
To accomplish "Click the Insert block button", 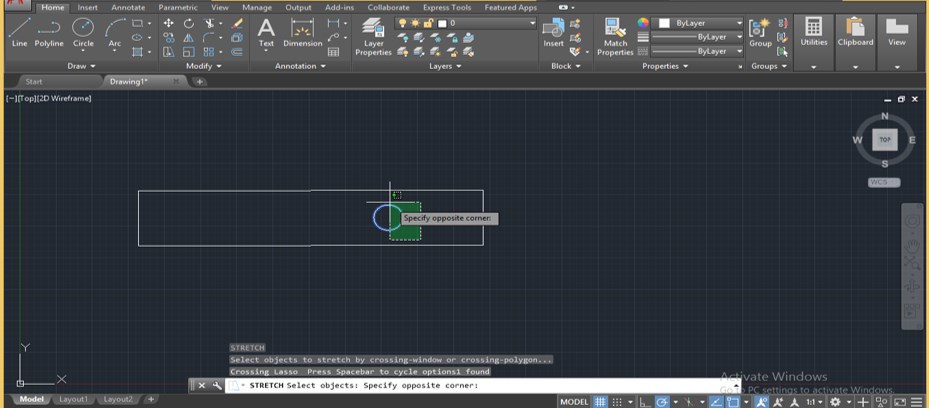I will click(x=553, y=33).
